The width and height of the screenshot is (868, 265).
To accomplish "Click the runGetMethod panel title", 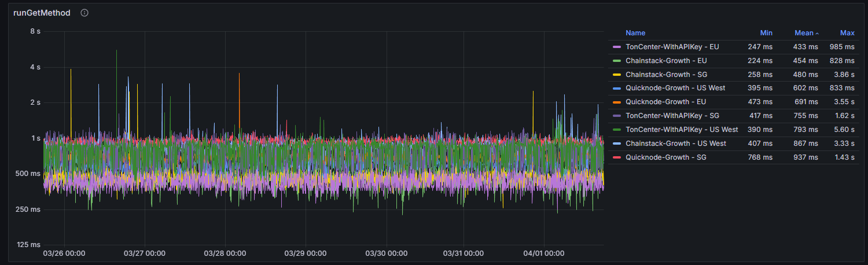I will point(42,13).
